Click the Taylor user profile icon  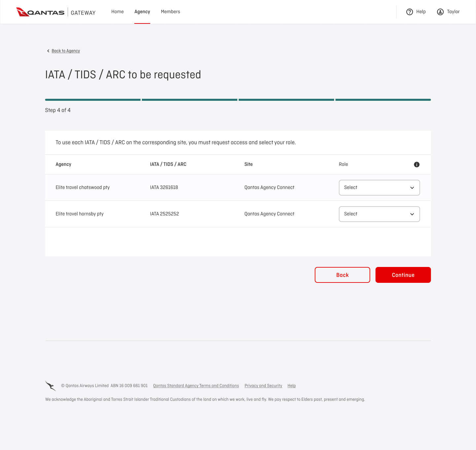pos(440,12)
